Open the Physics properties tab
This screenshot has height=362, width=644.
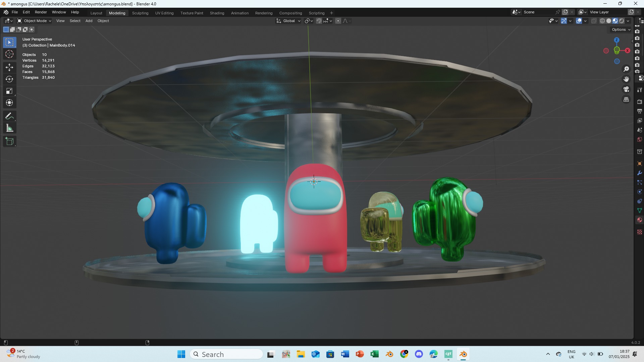click(x=640, y=192)
